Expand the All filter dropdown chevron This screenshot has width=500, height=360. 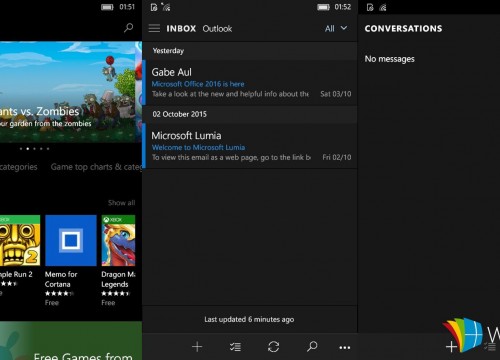(x=344, y=28)
